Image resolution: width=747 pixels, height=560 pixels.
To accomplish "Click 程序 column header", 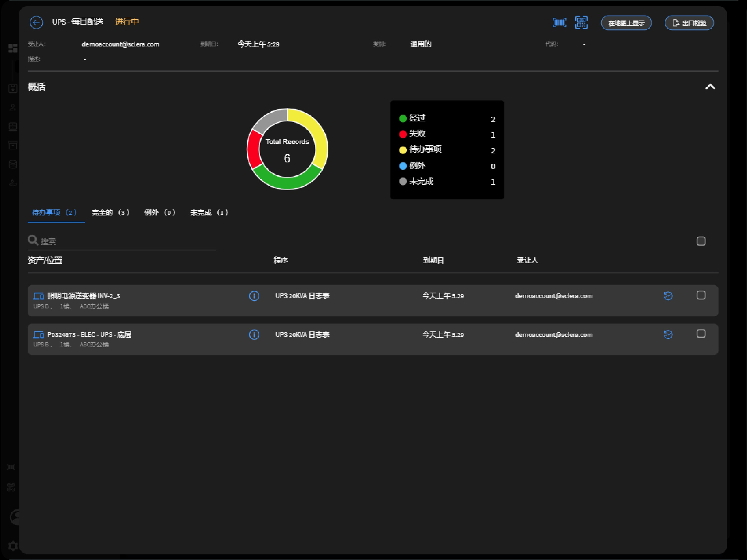I will [281, 260].
